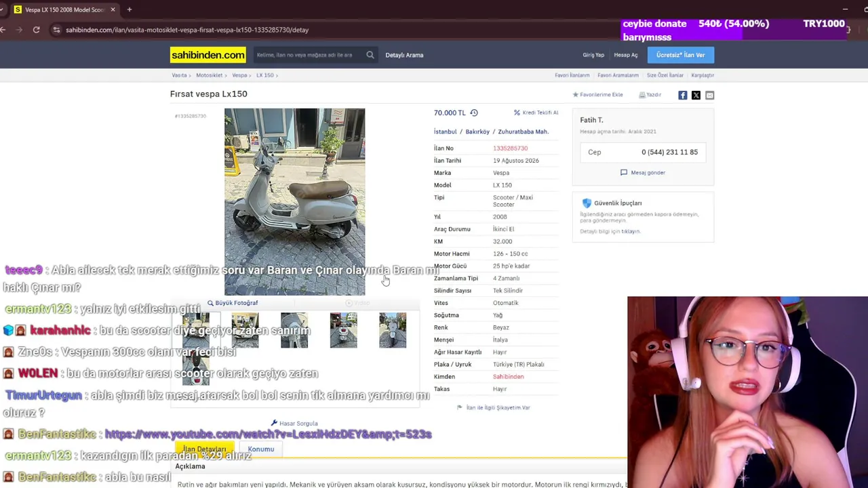
Task: Click Bakırköy district link
Action: 477,131
